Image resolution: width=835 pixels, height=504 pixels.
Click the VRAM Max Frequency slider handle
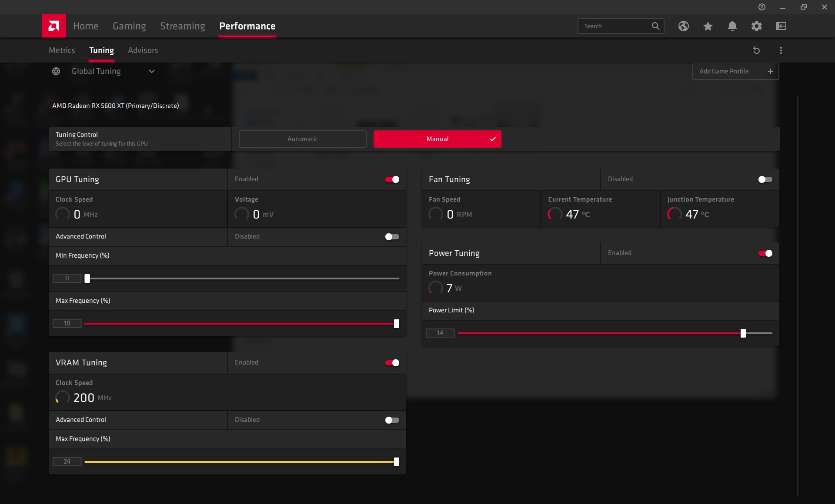tap(397, 462)
